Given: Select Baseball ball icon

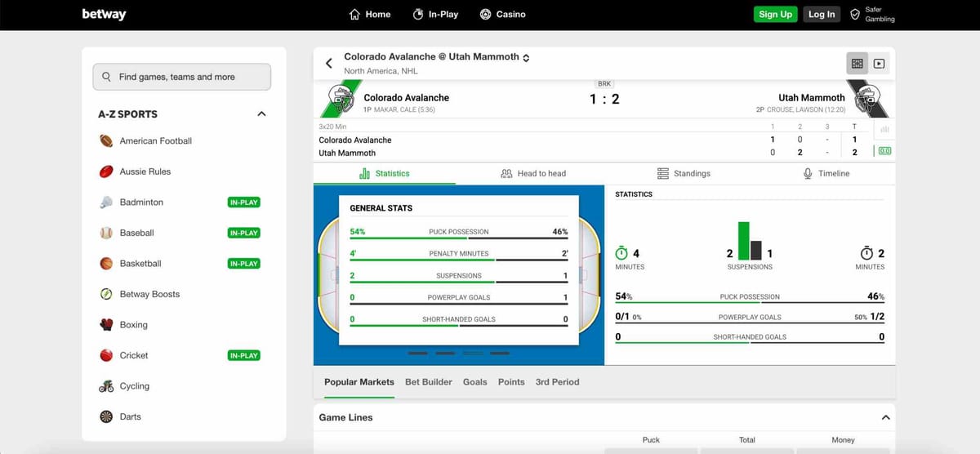Looking at the screenshot, I should 106,233.
